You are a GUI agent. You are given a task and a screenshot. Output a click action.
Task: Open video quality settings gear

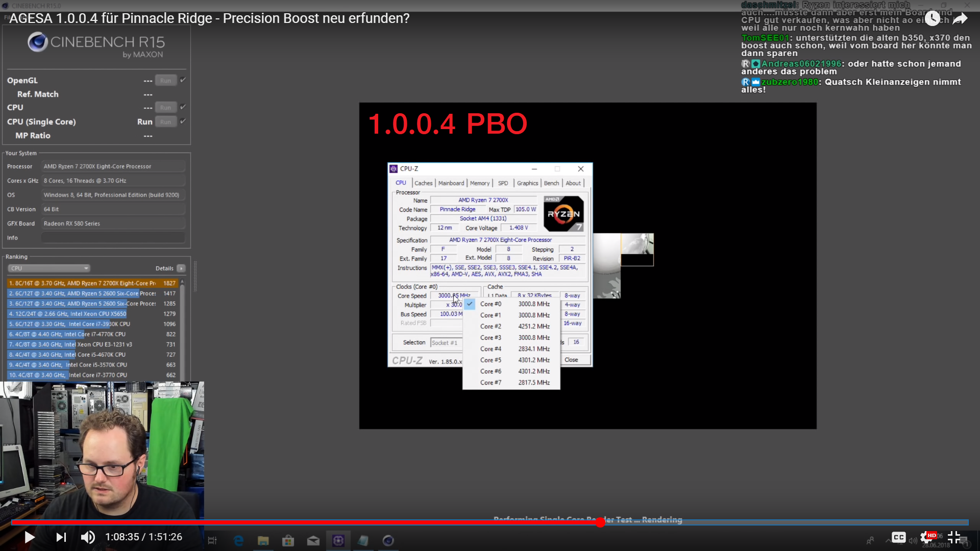(926, 537)
